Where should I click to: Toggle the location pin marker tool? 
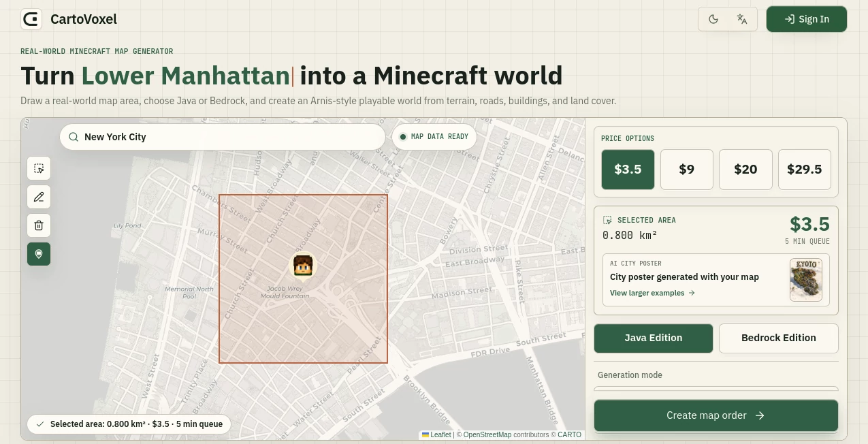pyautogui.click(x=39, y=254)
